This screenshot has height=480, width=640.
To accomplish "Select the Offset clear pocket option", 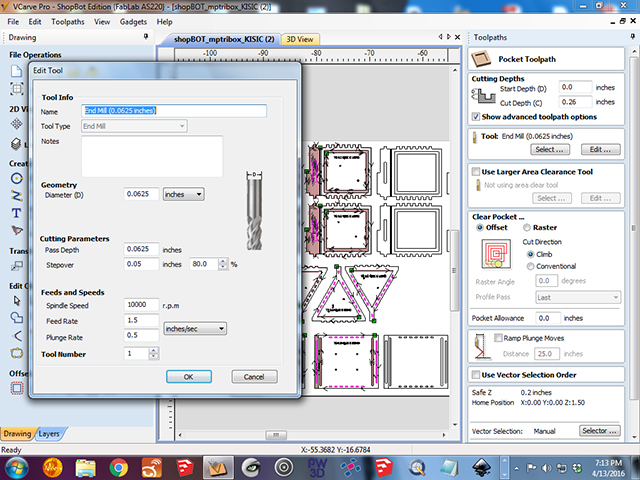I will tap(480, 228).
